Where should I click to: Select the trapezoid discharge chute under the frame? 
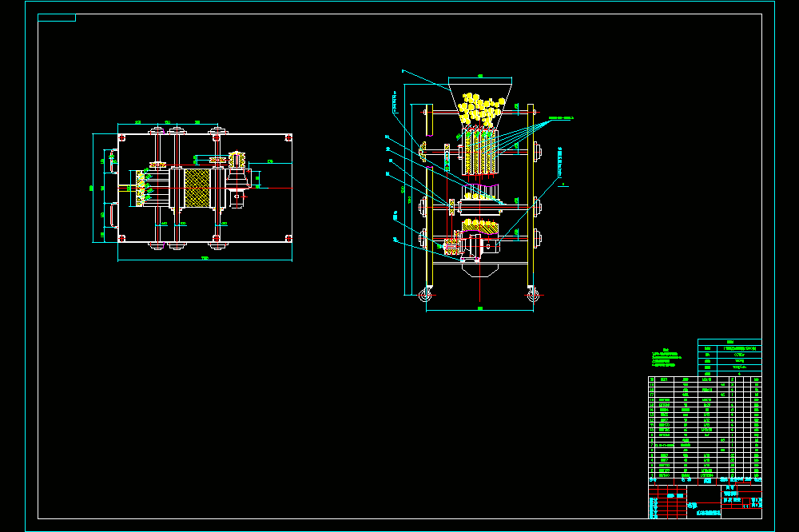point(479,271)
